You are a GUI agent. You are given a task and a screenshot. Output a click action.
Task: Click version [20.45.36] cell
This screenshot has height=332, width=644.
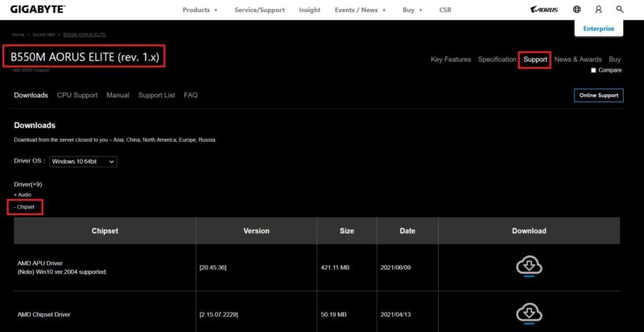click(256, 268)
